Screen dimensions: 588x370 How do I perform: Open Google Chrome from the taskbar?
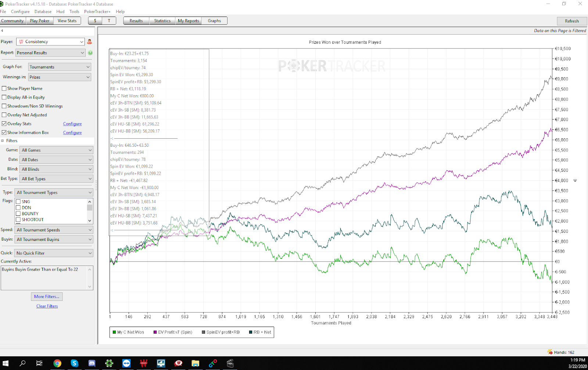tap(57, 363)
